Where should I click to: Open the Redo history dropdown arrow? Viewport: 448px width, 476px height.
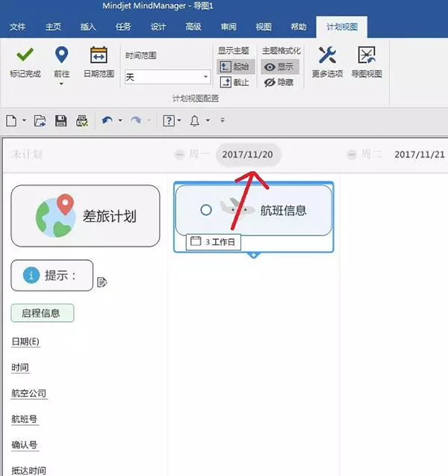(149, 120)
